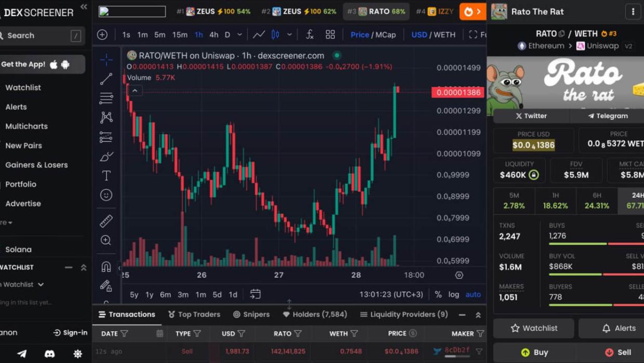The height and width of the screenshot is (363, 644).
Task: Select the ruler measure tool
Action: [x=106, y=221]
